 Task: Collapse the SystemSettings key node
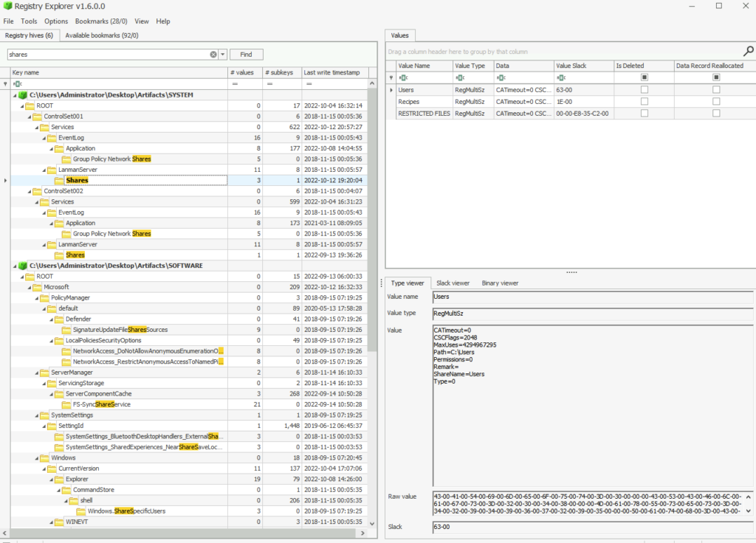click(37, 415)
